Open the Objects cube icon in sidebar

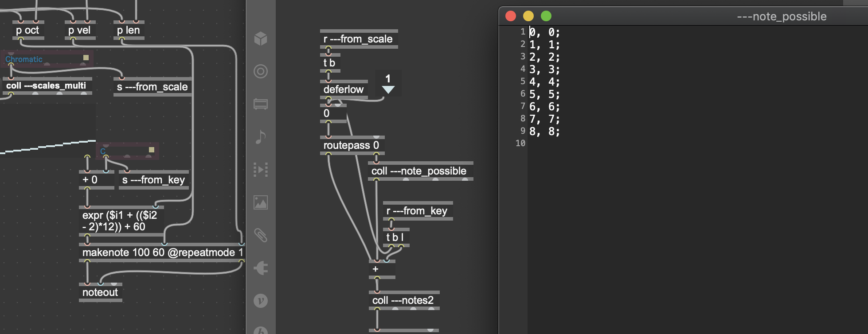(261, 39)
